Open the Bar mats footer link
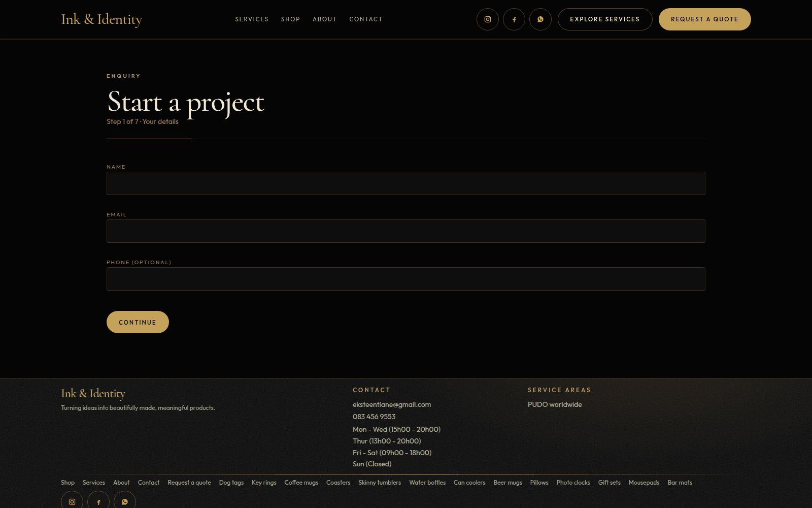812x508 pixels. point(680,483)
